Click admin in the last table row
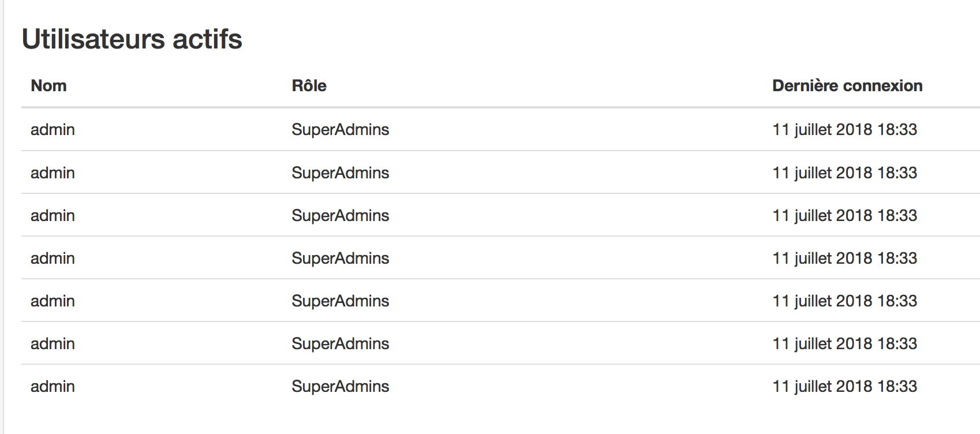The width and height of the screenshot is (980, 434). 53,387
